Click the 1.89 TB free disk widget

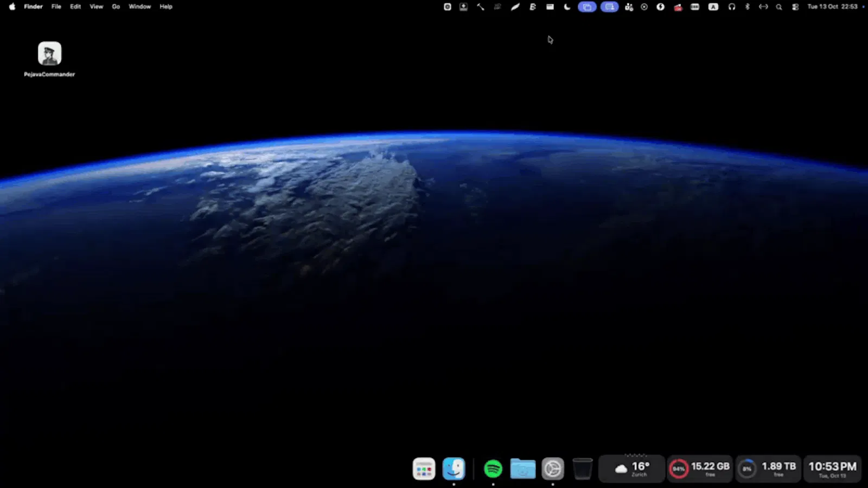768,469
